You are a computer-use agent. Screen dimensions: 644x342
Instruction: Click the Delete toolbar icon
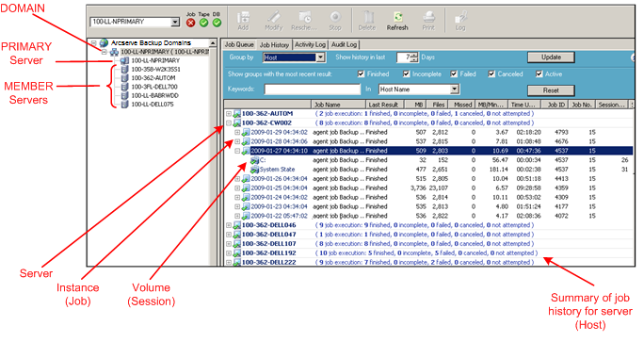[x=367, y=17]
